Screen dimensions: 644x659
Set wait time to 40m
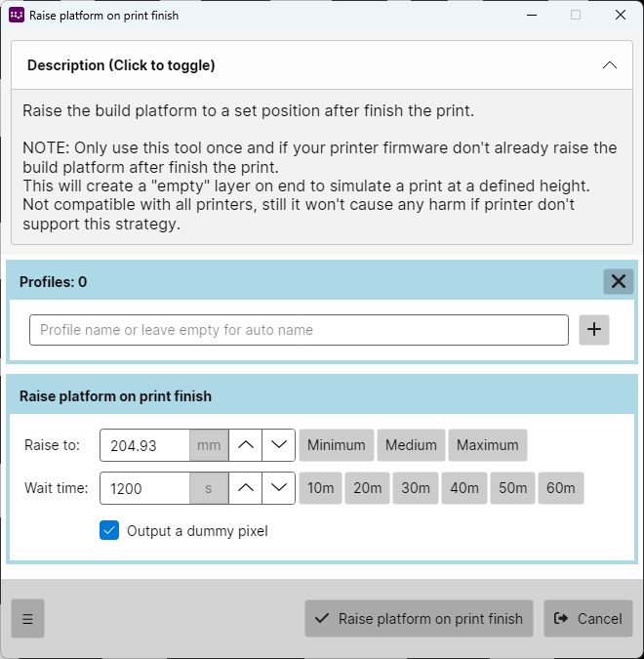464,488
